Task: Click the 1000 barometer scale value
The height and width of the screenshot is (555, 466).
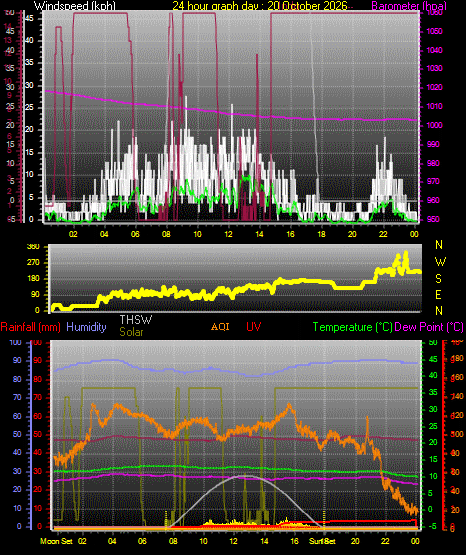Action: click(x=435, y=125)
